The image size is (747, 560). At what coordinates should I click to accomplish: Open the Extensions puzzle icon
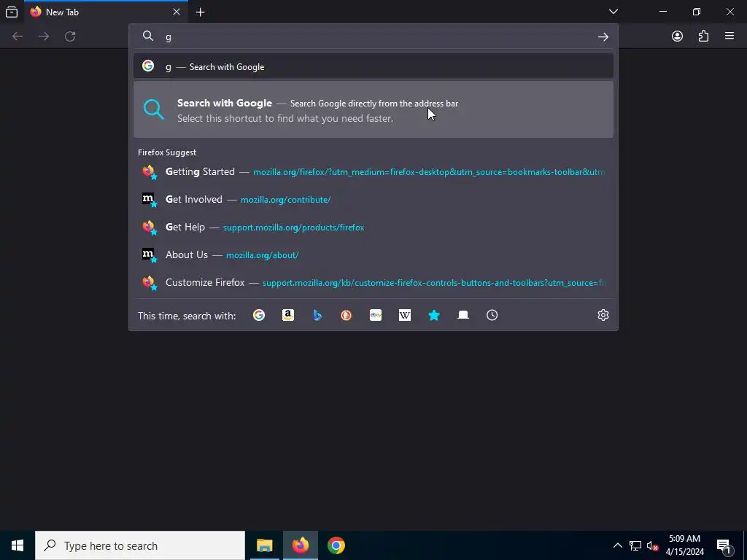pyautogui.click(x=704, y=36)
